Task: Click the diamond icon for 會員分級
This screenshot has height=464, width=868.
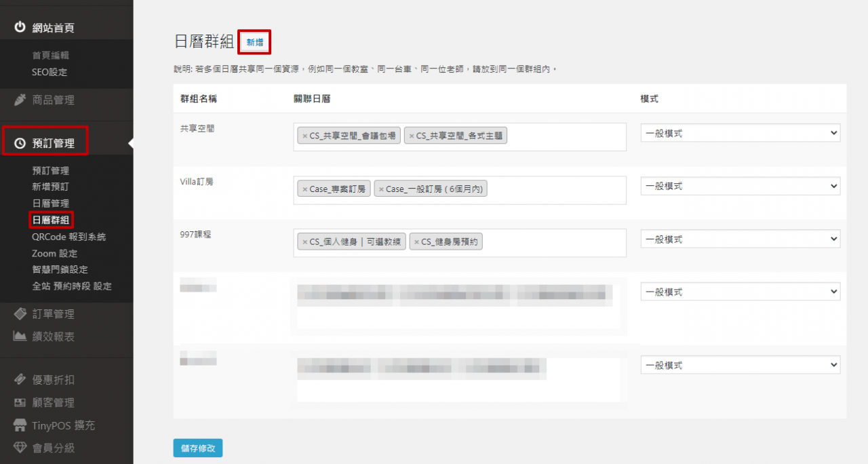Action: [x=20, y=448]
